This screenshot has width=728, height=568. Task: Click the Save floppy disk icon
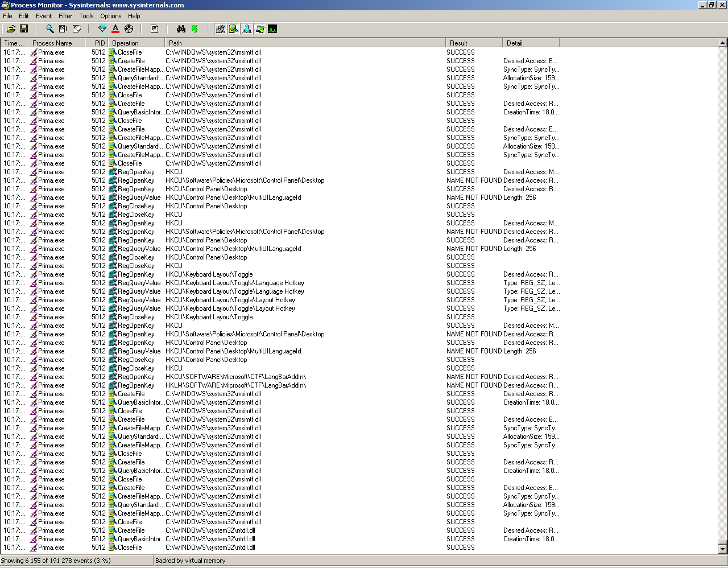pyautogui.click(x=24, y=29)
